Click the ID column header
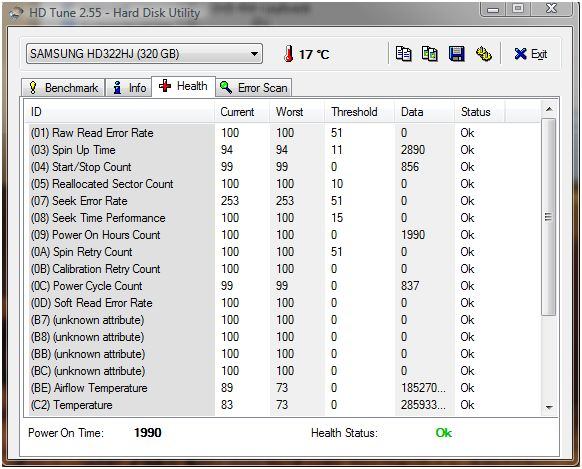 click(x=119, y=112)
